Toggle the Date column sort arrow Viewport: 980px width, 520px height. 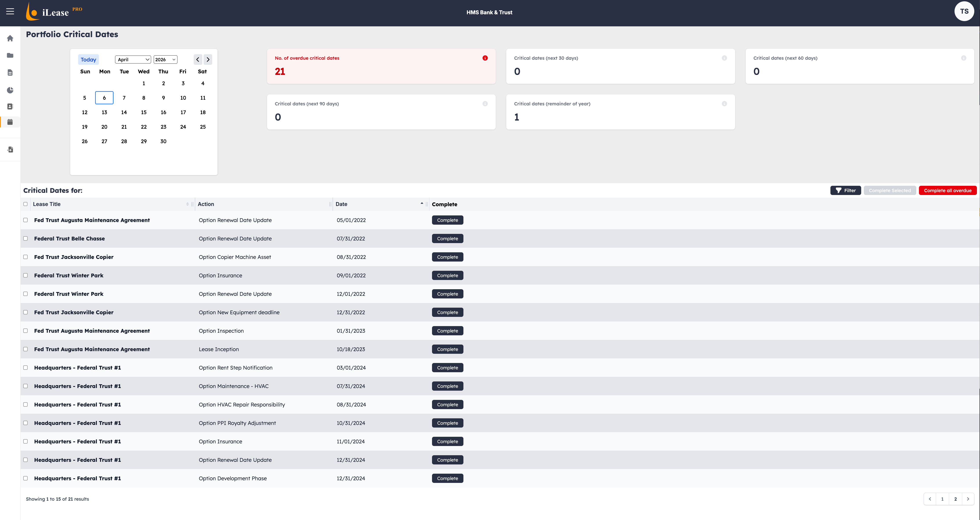pyautogui.click(x=421, y=204)
